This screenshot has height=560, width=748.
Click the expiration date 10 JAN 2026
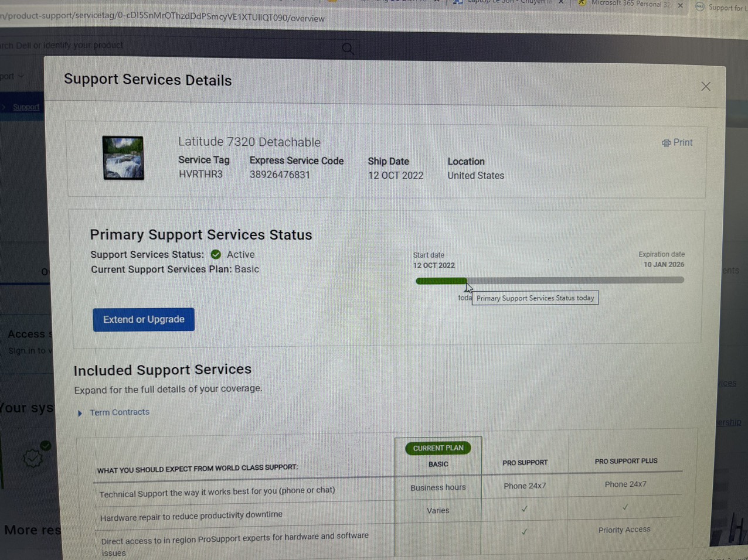pyautogui.click(x=664, y=265)
